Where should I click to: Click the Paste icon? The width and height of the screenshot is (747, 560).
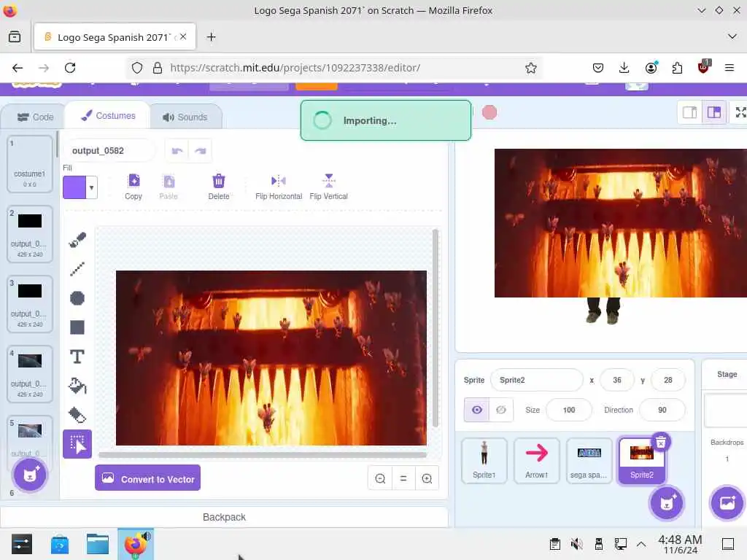(169, 187)
